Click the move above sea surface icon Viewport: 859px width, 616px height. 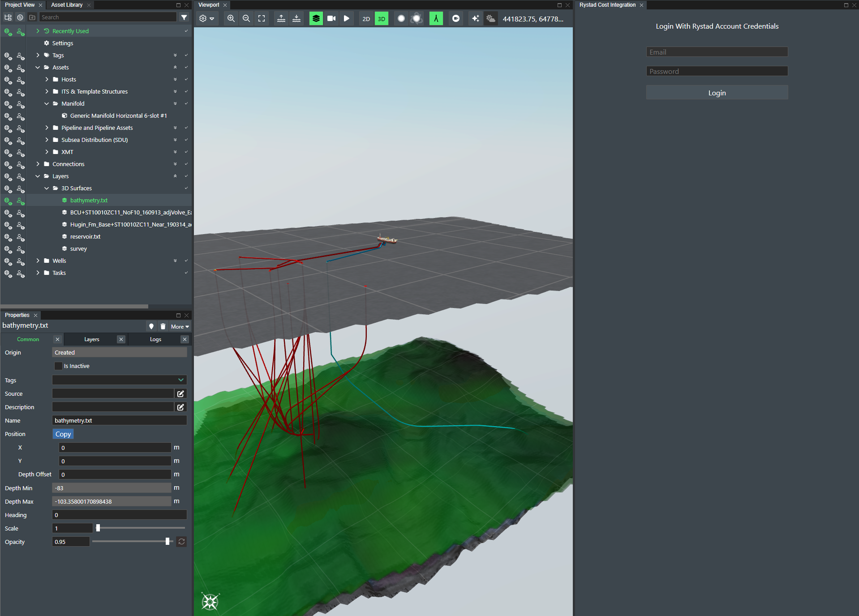pyautogui.click(x=281, y=19)
